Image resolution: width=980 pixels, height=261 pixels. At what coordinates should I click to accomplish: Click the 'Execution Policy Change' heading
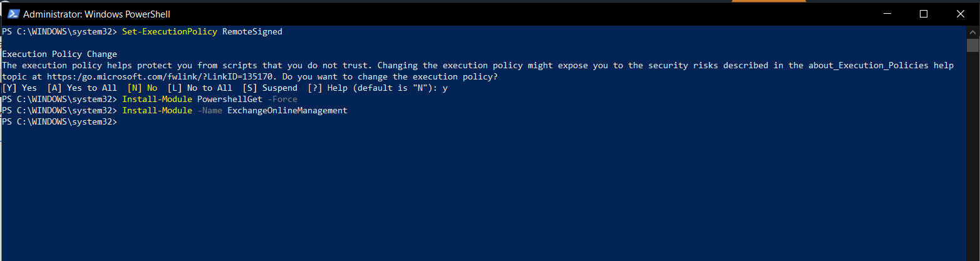59,54
